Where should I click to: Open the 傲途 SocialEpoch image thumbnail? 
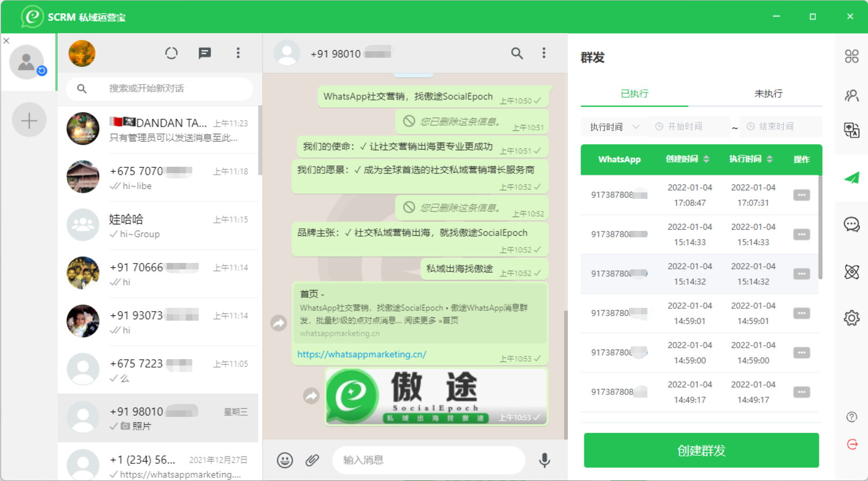pos(436,397)
